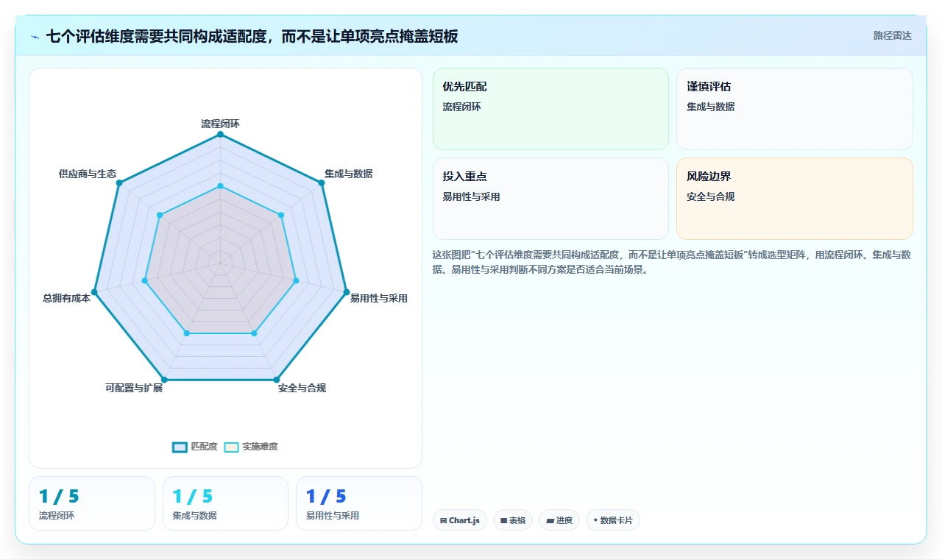942x560 pixels.
Task: Open the 流程闭环 1 / 5 stat card
Action: click(92, 503)
